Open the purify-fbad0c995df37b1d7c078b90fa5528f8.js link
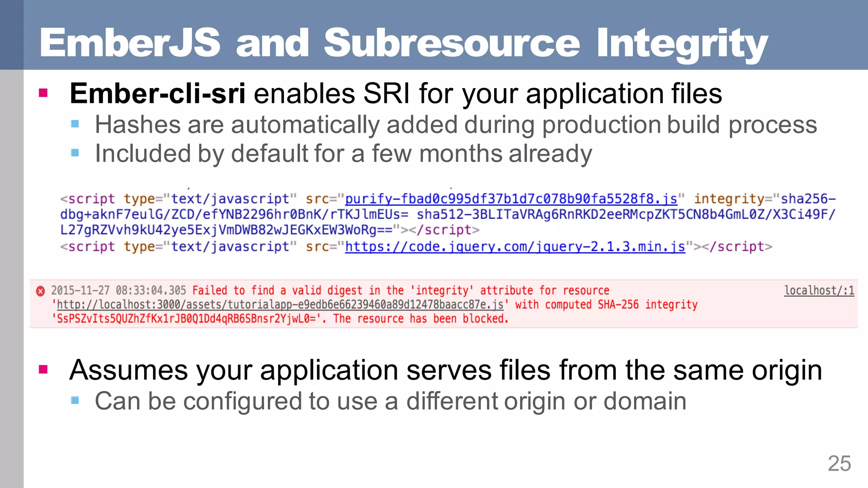This screenshot has width=868, height=488. (511, 199)
